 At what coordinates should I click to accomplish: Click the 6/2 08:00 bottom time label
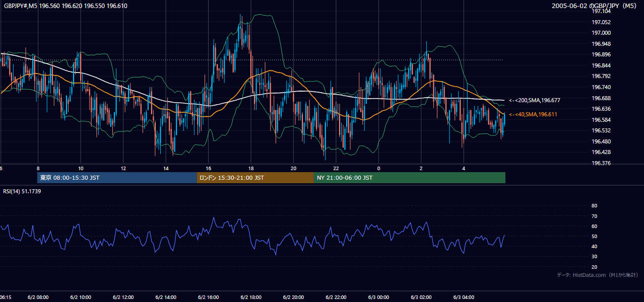click(38, 297)
